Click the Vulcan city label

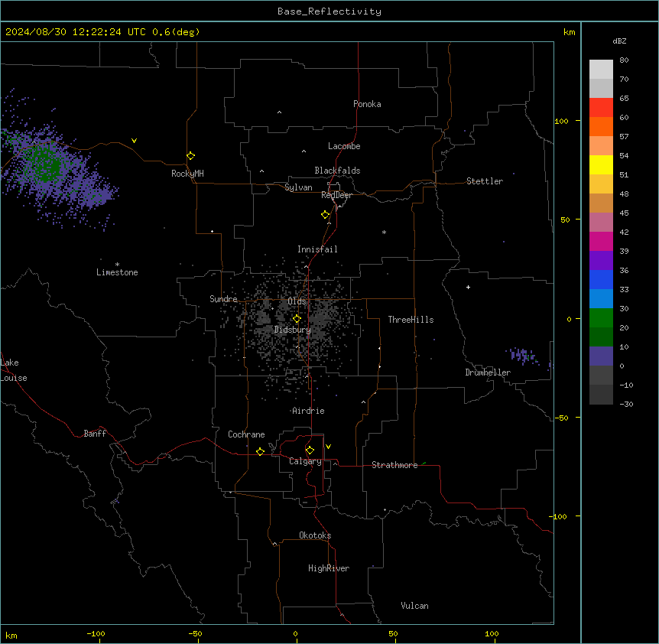click(x=415, y=606)
